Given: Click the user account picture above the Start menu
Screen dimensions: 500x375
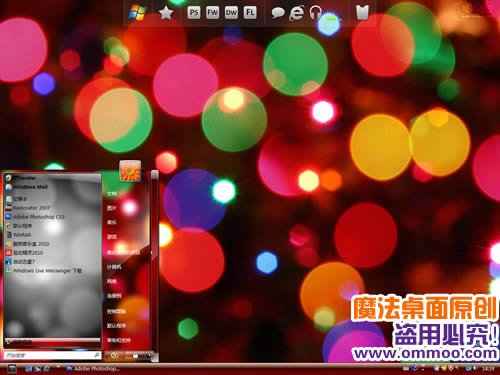Looking at the screenshot, I should pos(130,171).
